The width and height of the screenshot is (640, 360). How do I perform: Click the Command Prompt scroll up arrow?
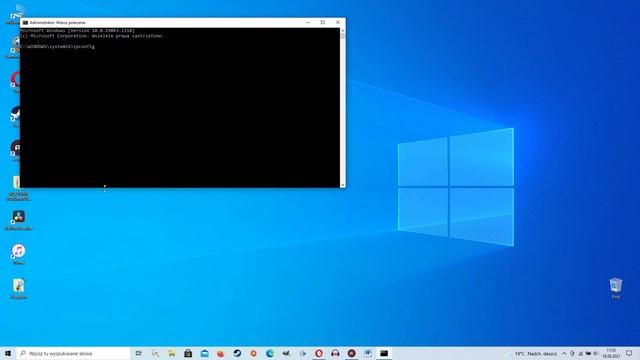point(342,31)
